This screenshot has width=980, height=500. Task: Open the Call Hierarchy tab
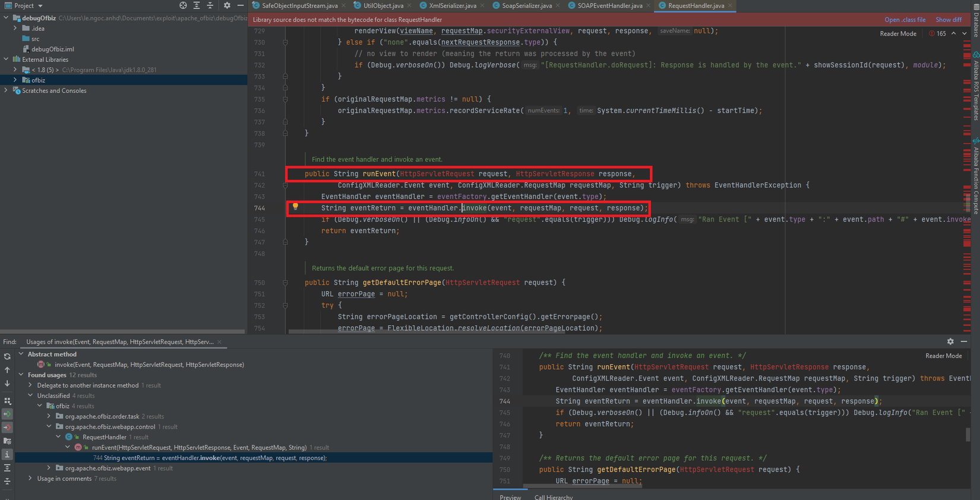click(x=553, y=497)
